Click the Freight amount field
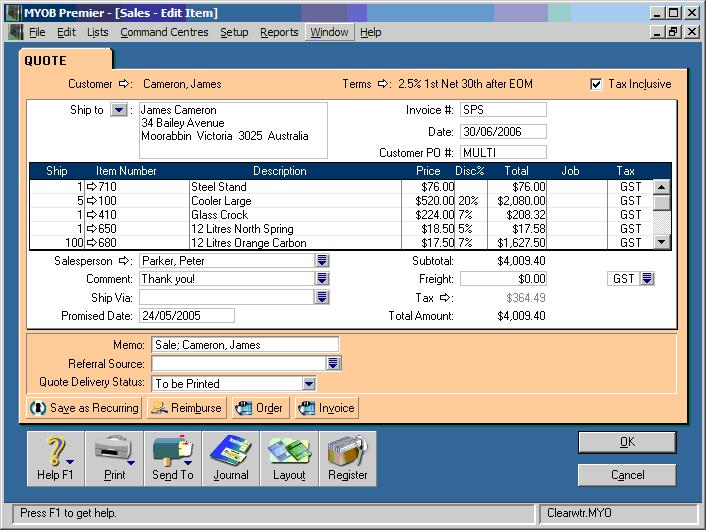Image resolution: width=706 pixels, height=530 pixels. tap(503, 279)
